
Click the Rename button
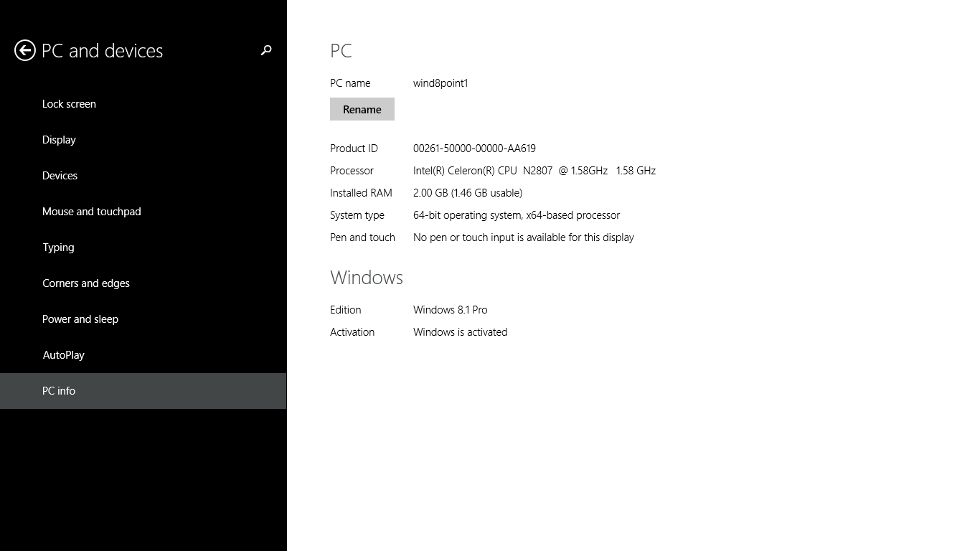click(362, 109)
